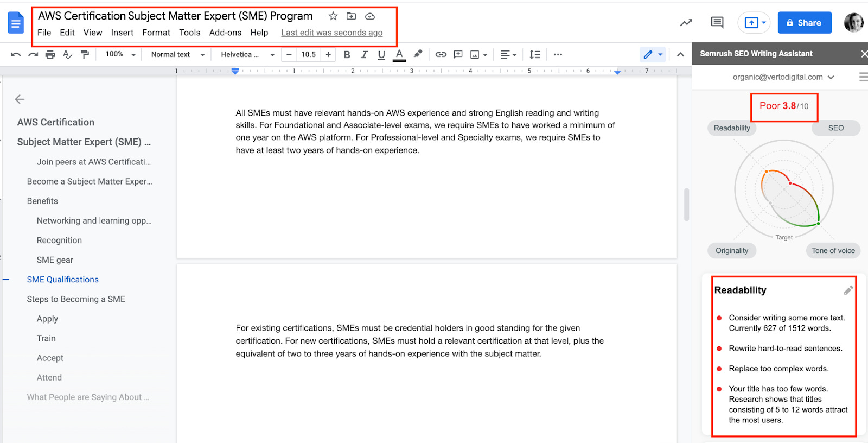The width and height of the screenshot is (868, 443).
Task: Open the Add-ons menu
Action: pos(225,33)
